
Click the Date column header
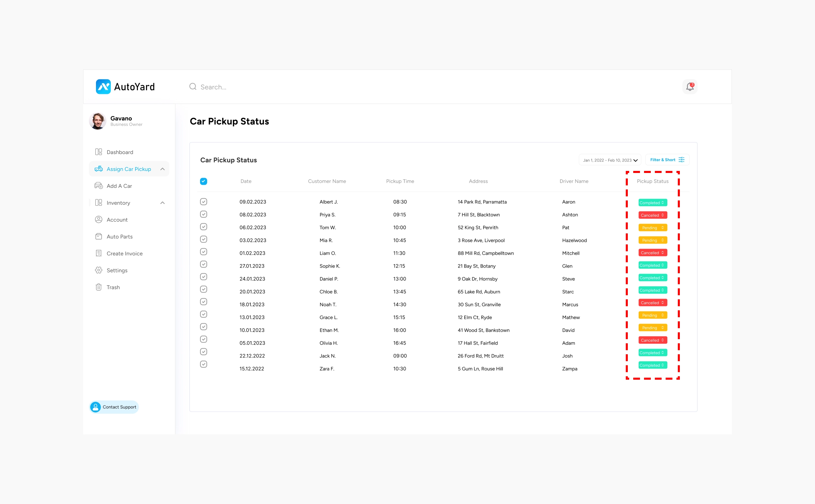click(x=246, y=181)
